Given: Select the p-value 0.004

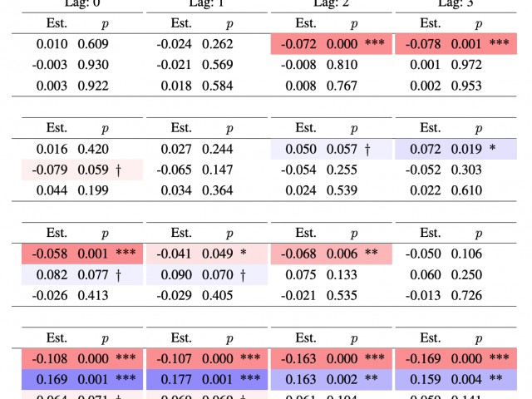Looking at the screenshot, I should click(x=466, y=380).
